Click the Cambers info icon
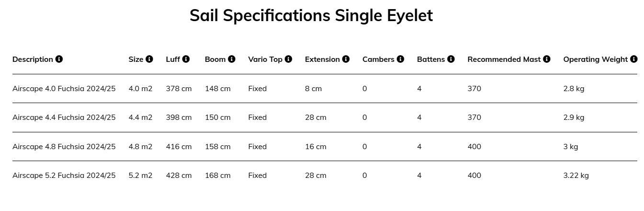 point(400,59)
